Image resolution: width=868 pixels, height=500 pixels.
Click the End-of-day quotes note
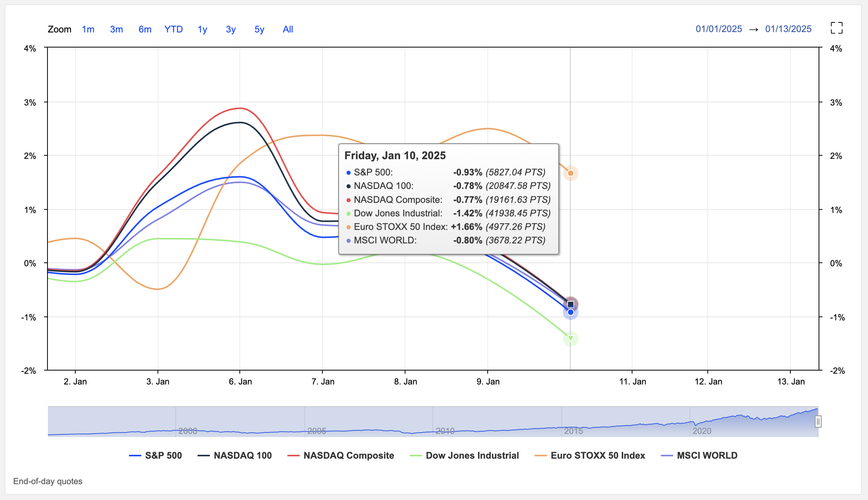click(x=48, y=481)
